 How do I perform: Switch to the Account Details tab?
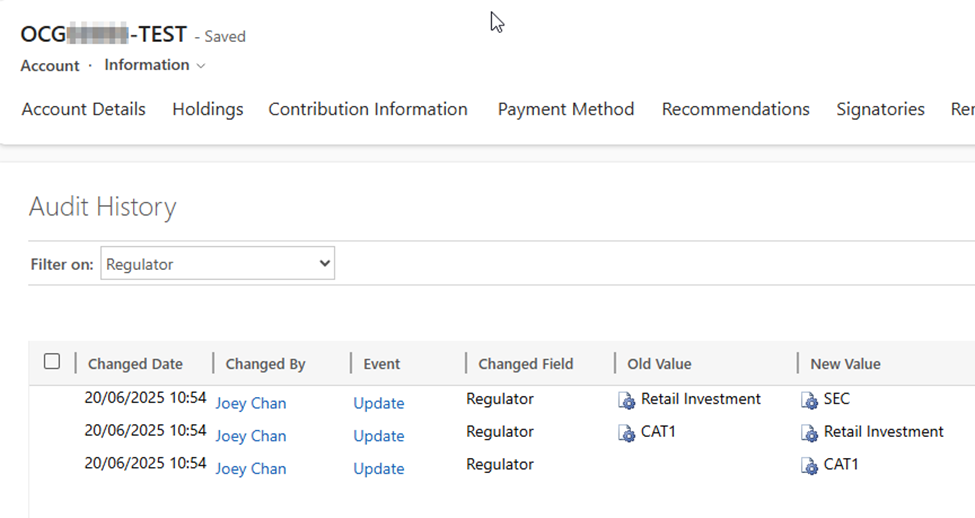tap(84, 110)
